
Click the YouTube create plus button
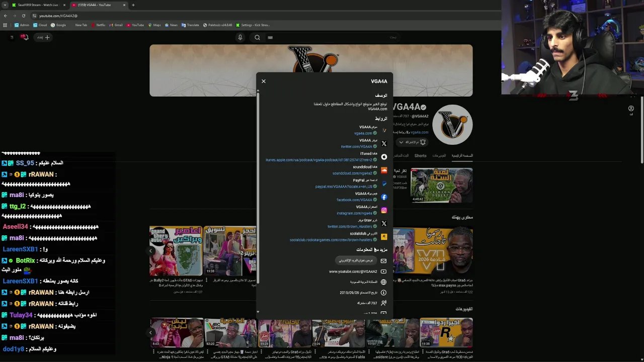(x=43, y=37)
